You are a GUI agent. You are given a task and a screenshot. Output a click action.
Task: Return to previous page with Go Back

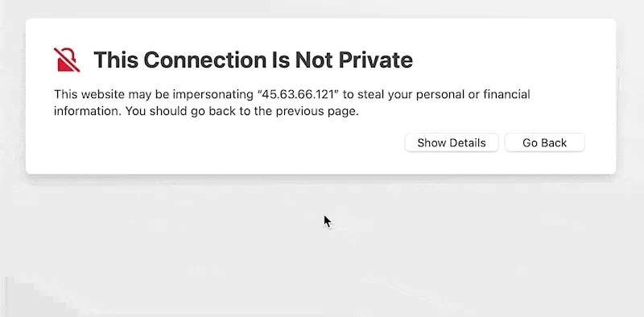point(545,142)
